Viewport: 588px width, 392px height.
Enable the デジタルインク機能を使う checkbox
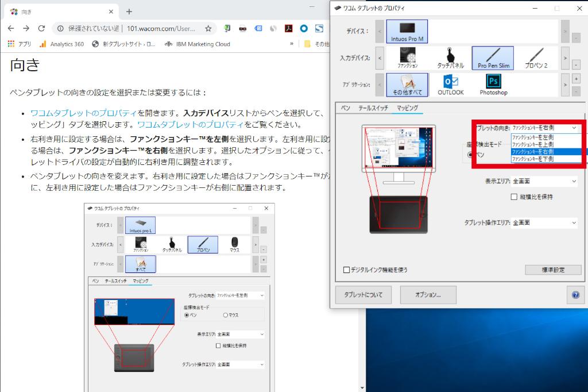click(346, 270)
